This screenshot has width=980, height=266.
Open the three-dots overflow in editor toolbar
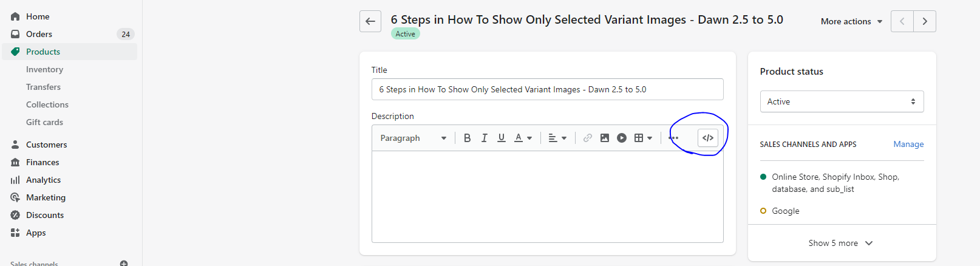coord(673,138)
